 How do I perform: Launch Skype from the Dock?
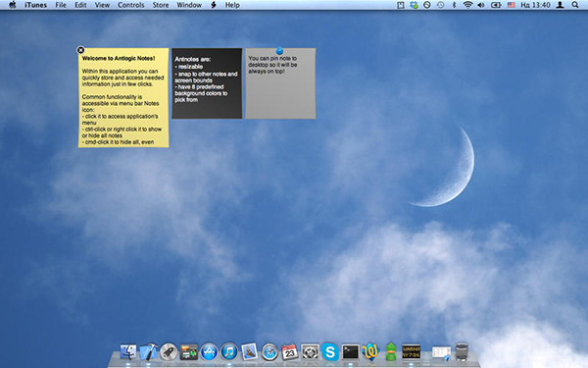(330, 352)
